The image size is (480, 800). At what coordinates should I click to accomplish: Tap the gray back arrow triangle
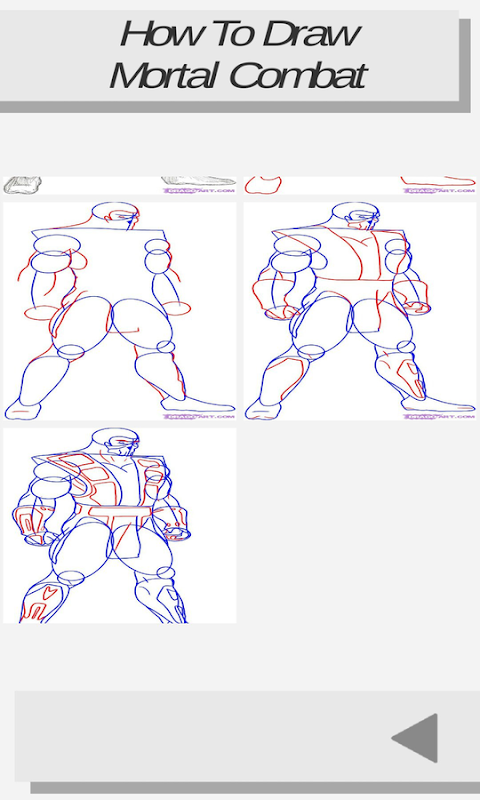pos(415,738)
